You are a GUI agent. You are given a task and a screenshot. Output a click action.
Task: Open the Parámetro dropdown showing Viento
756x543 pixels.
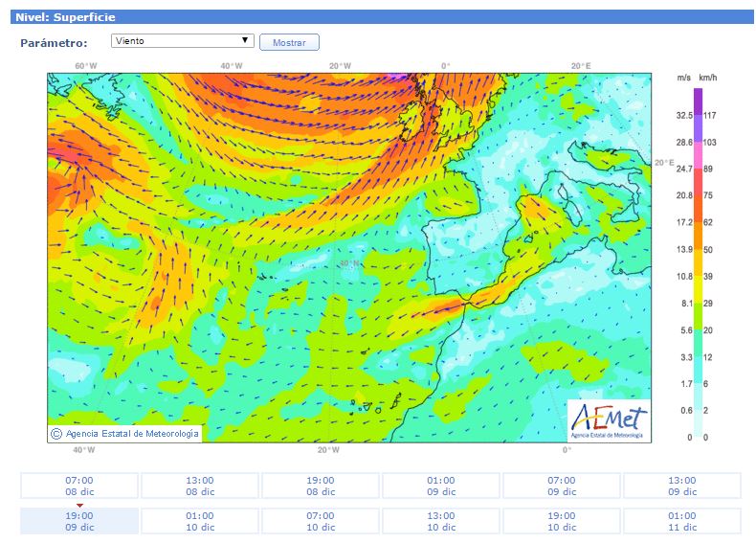click(x=182, y=41)
